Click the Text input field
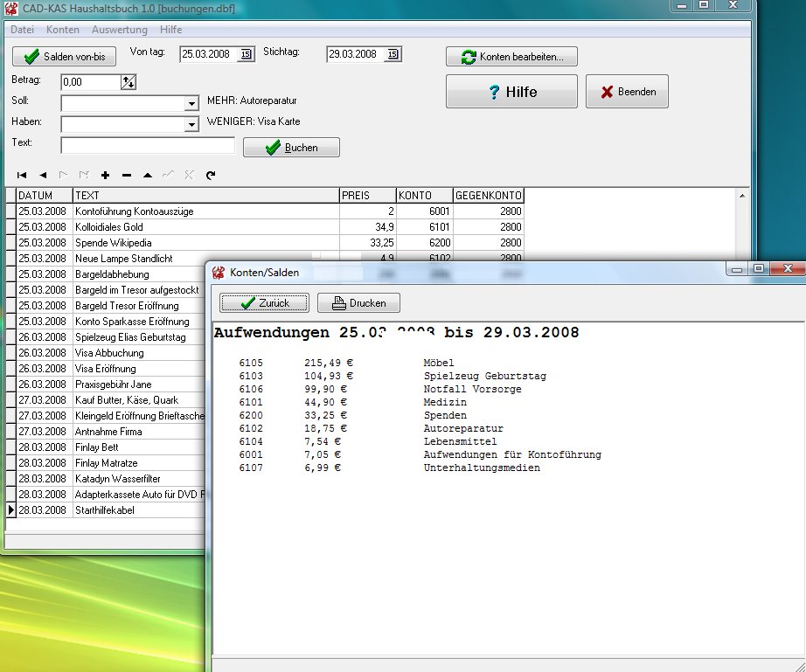 (148, 145)
